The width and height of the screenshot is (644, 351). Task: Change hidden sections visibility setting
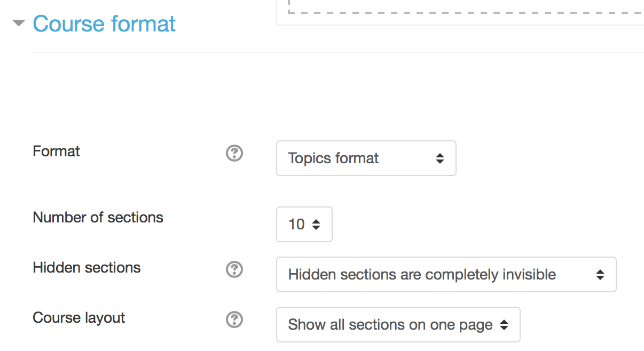pos(446,274)
